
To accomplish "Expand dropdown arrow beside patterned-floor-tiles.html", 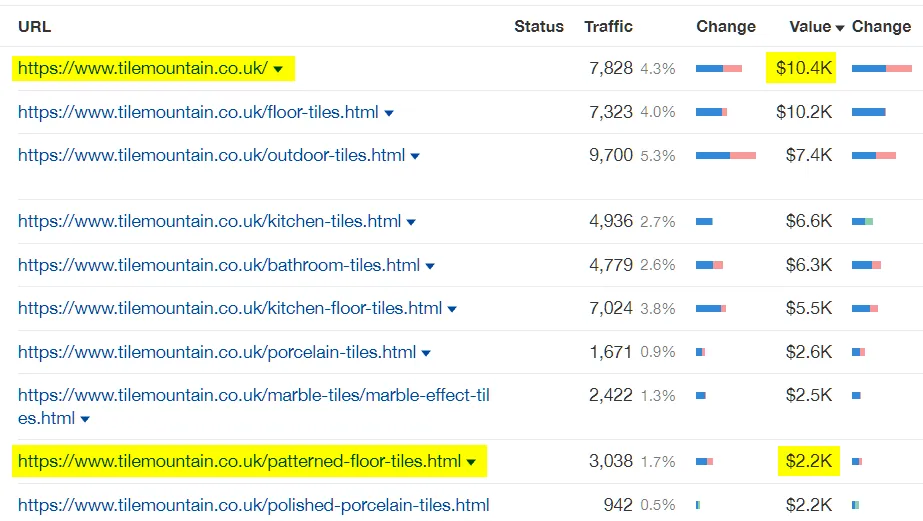I will coord(471,462).
